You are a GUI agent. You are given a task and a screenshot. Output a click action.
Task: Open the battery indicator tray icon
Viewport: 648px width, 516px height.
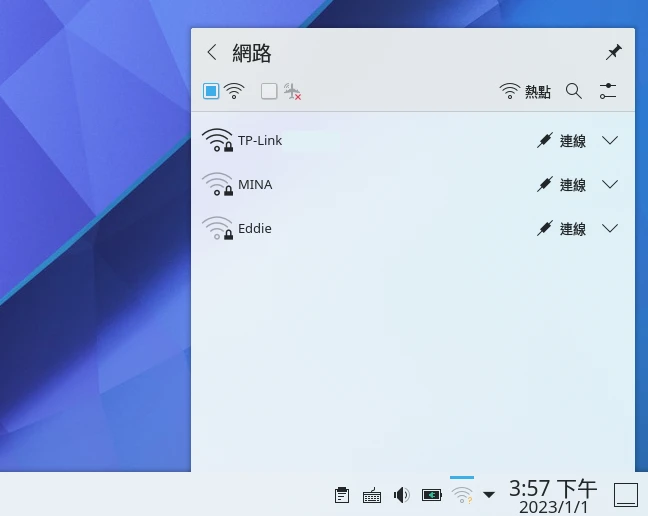click(x=432, y=494)
